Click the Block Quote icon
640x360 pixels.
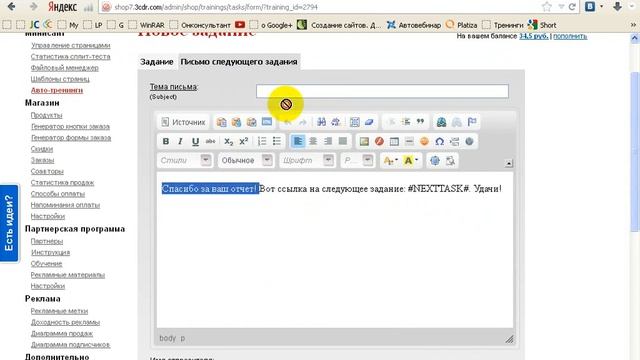(420, 122)
